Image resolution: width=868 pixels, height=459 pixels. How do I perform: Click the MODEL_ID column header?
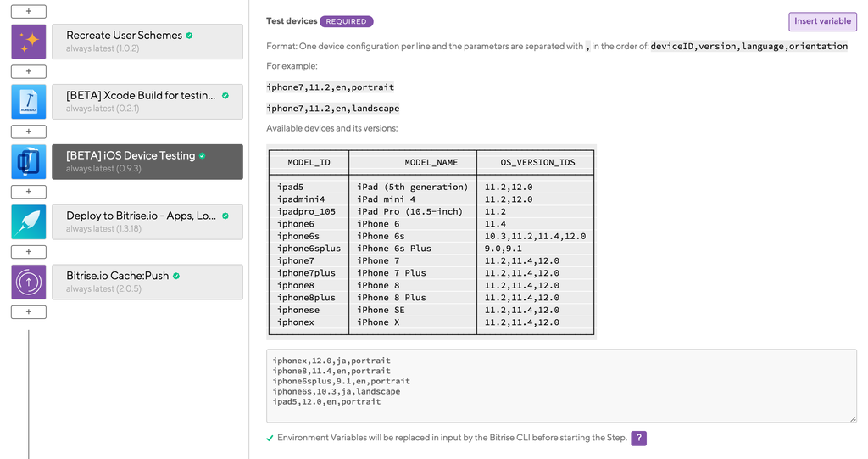point(309,162)
